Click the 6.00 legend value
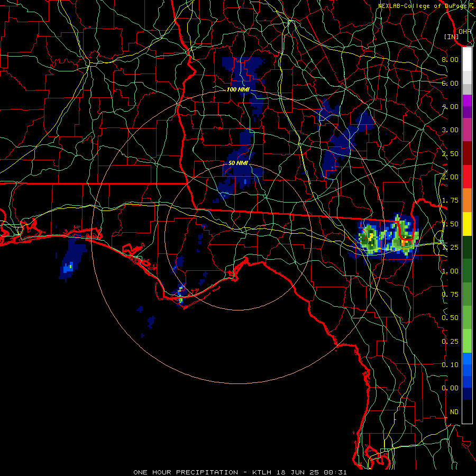 pyautogui.click(x=450, y=83)
